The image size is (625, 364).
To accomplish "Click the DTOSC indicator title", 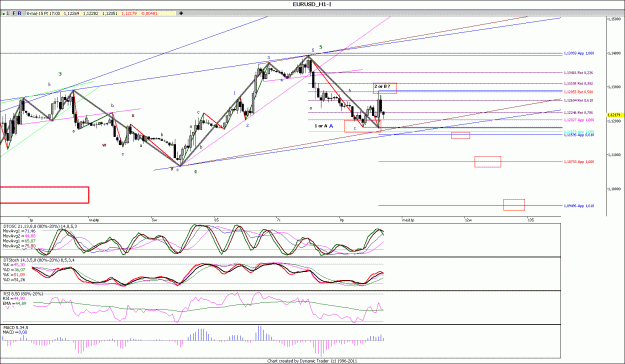I will point(40,226).
